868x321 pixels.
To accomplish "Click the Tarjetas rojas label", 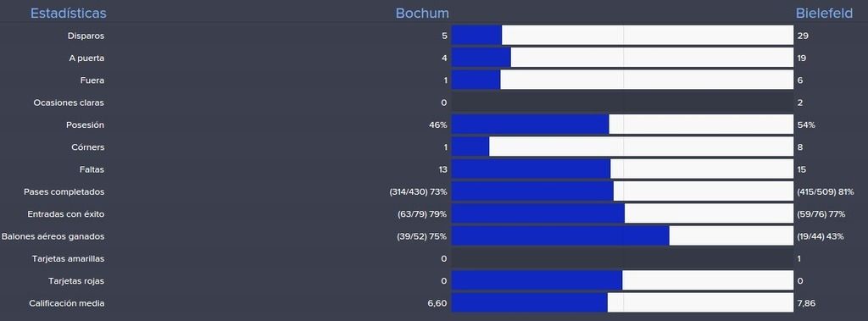I will click(76, 280).
